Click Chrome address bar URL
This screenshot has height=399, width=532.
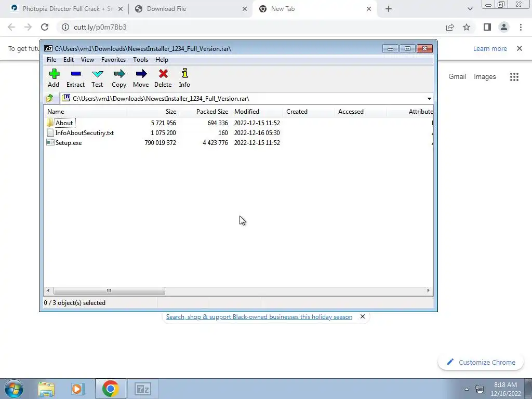click(100, 27)
